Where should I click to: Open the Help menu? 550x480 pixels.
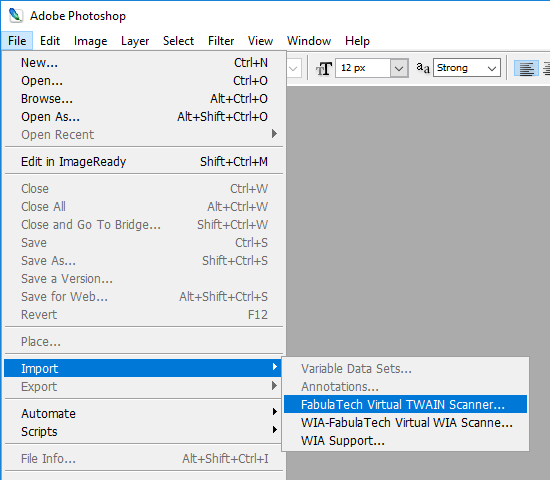pyautogui.click(x=357, y=41)
